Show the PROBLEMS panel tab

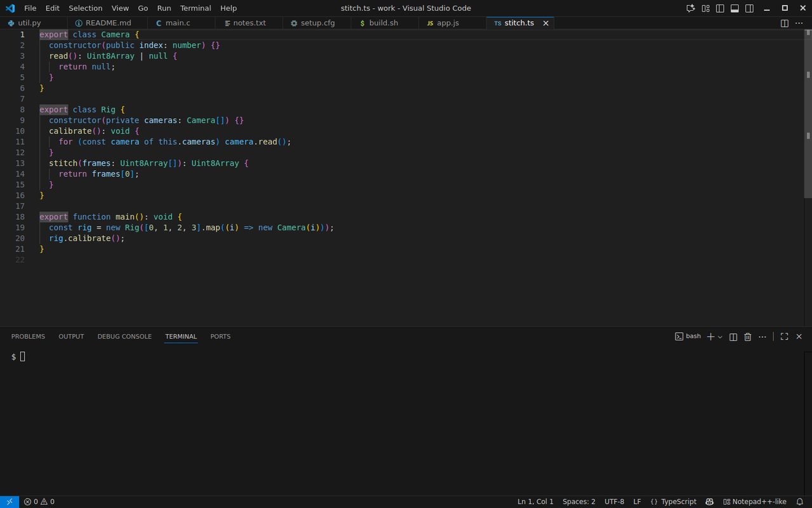click(x=28, y=337)
